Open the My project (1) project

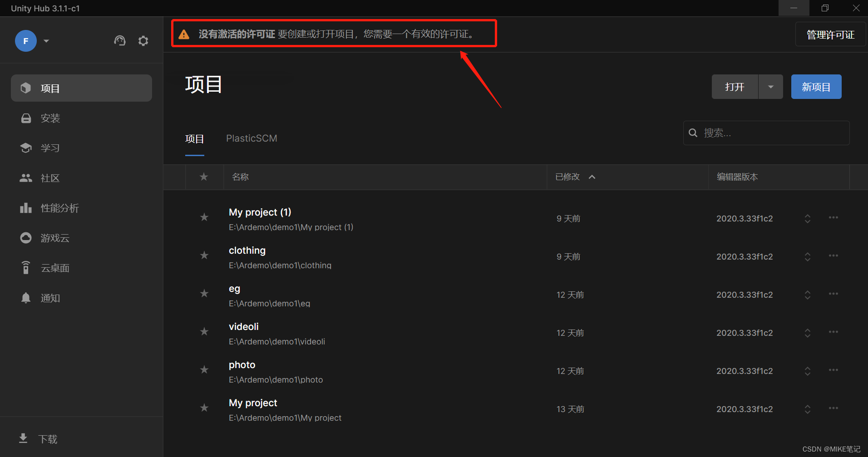(260, 212)
